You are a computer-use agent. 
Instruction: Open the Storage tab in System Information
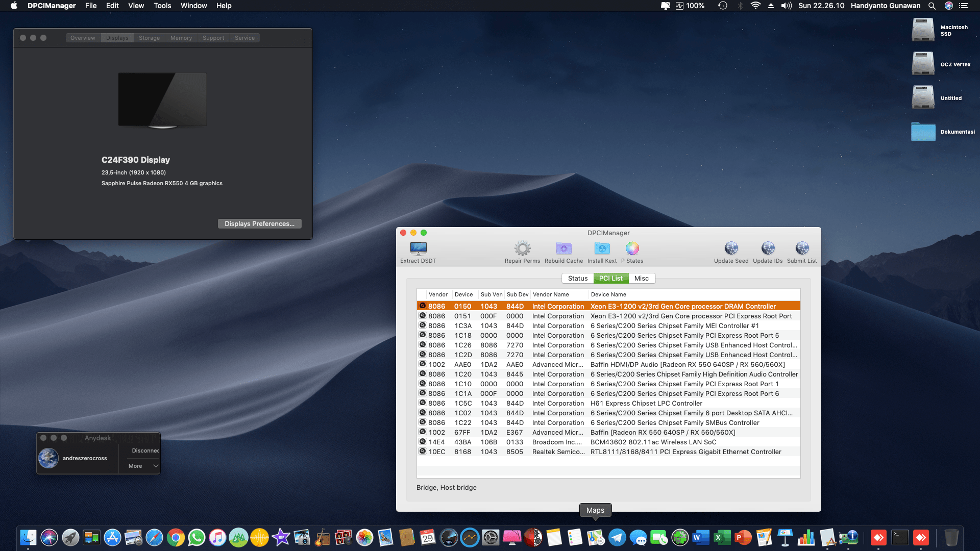[149, 37]
